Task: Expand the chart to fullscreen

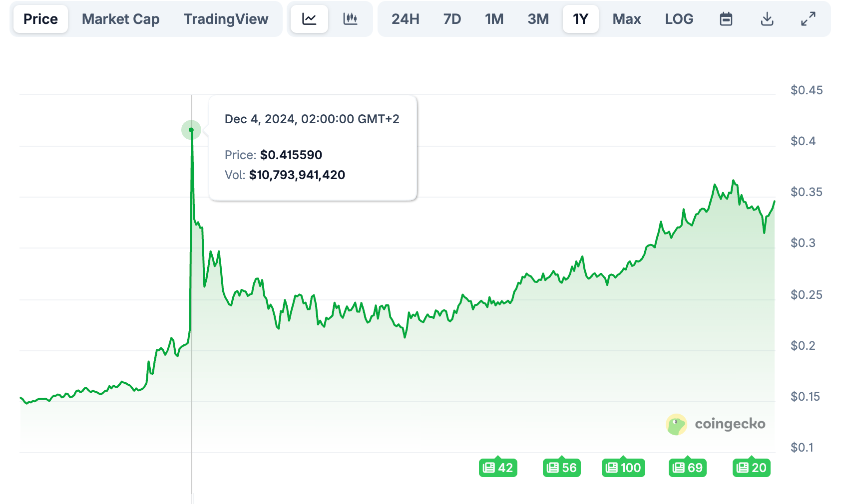Action: click(x=807, y=19)
